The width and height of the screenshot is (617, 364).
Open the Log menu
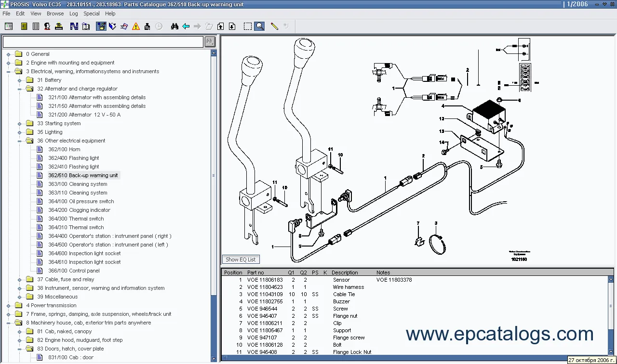coord(73,13)
